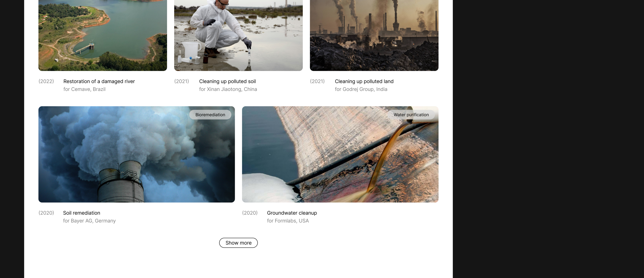Open the smoking factories photo

point(374,35)
